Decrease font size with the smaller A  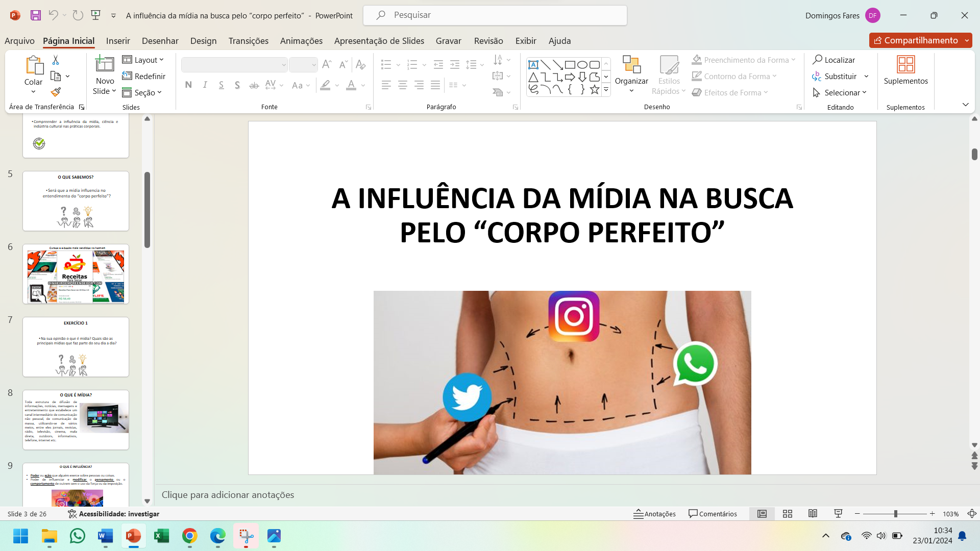pyautogui.click(x=344, y=64)
